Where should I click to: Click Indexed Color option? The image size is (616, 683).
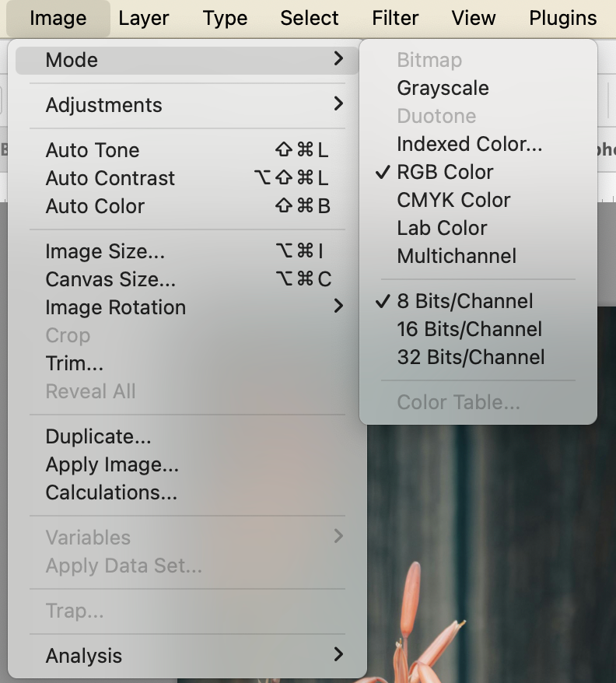tap(469, 144)
